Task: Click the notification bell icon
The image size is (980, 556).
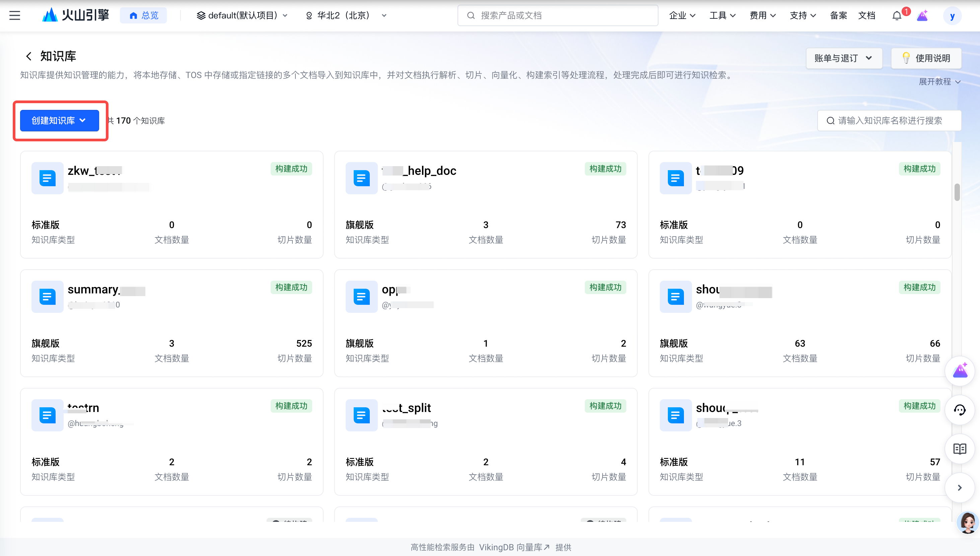Action: tap(897, 16)
